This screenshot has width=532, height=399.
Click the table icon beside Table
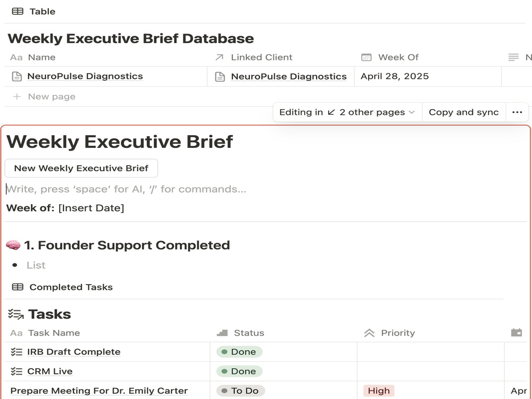18,12
